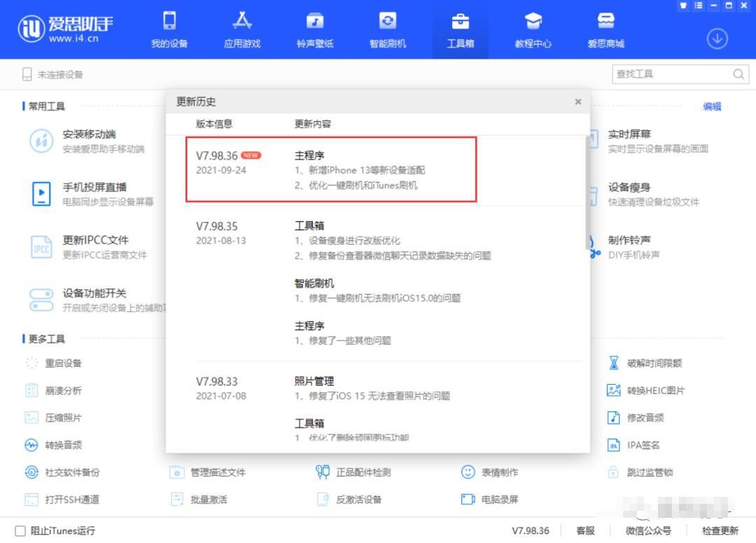Screen dimensions: 756x543
Task: Select the IPA签名 signing tool
Action: pos(643,444)
